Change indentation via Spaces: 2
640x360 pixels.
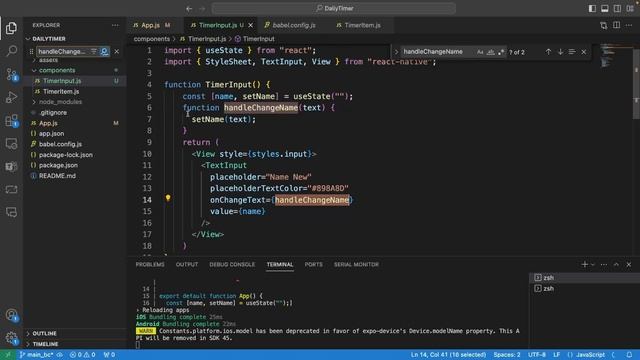click(507, 355)
